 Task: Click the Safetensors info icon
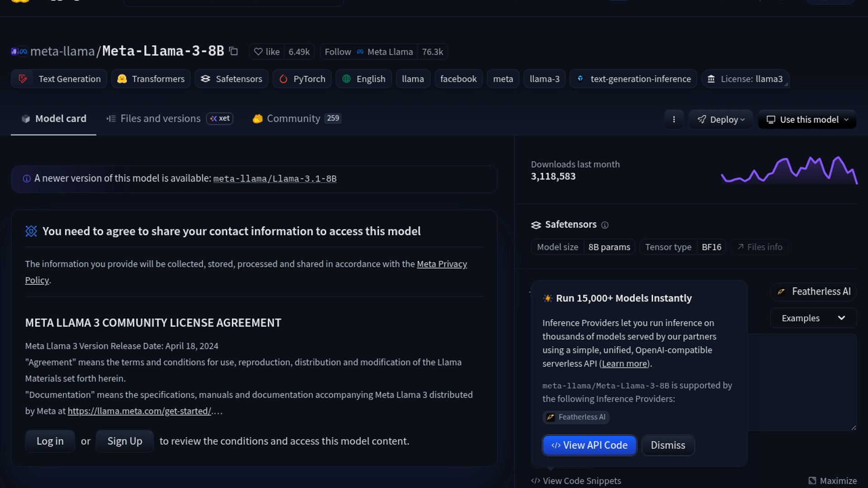(x=605, y=225)
